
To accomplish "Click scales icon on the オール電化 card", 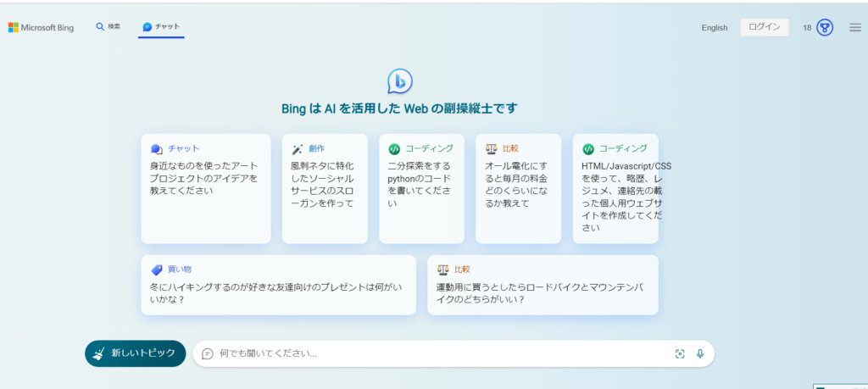I will tap(491, 149).
